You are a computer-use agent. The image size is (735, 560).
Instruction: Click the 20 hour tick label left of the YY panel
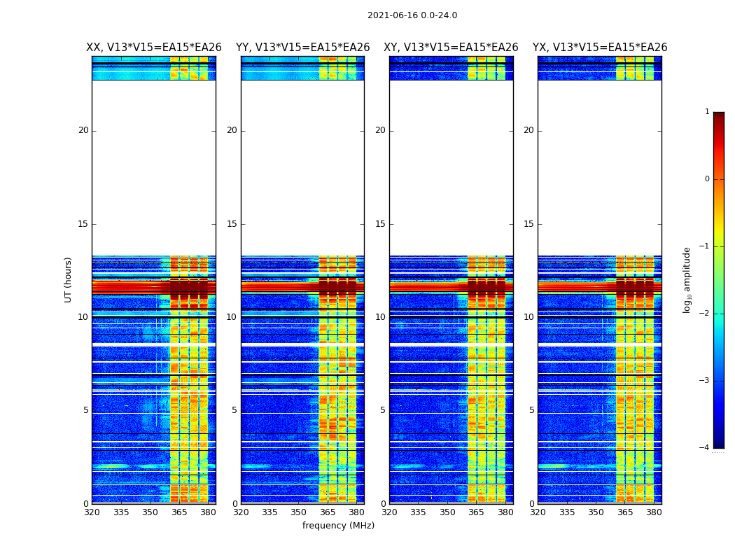tap(231, 130)
